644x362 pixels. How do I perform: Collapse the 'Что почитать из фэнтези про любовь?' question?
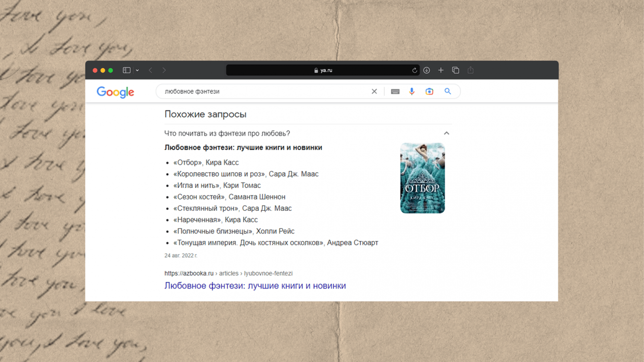[x=446, y=133]
